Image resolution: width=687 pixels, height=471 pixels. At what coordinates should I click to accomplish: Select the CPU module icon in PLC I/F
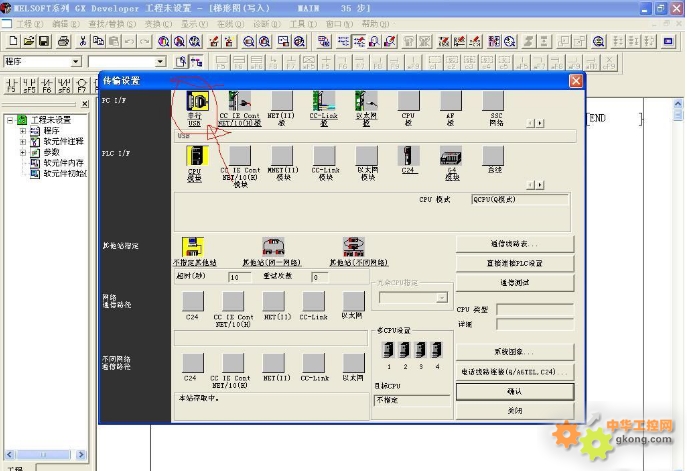tap(197, 156)
